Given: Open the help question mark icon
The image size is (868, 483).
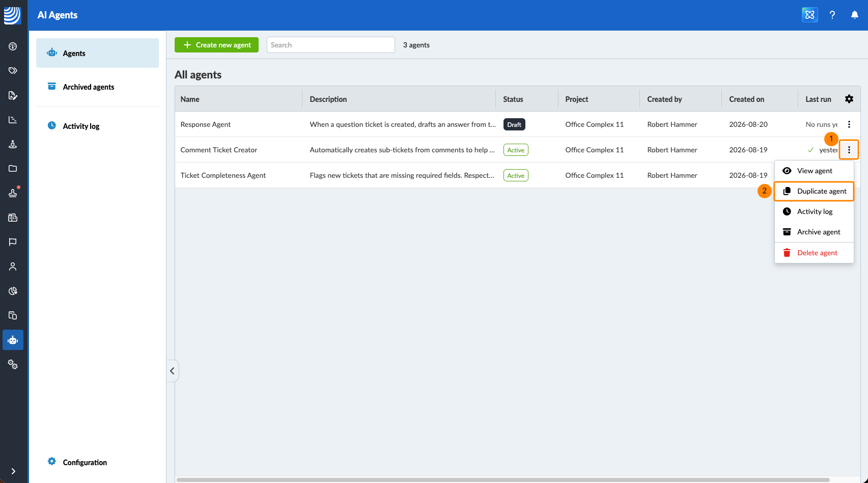Looking at the screenshot, I should point(832,15).
